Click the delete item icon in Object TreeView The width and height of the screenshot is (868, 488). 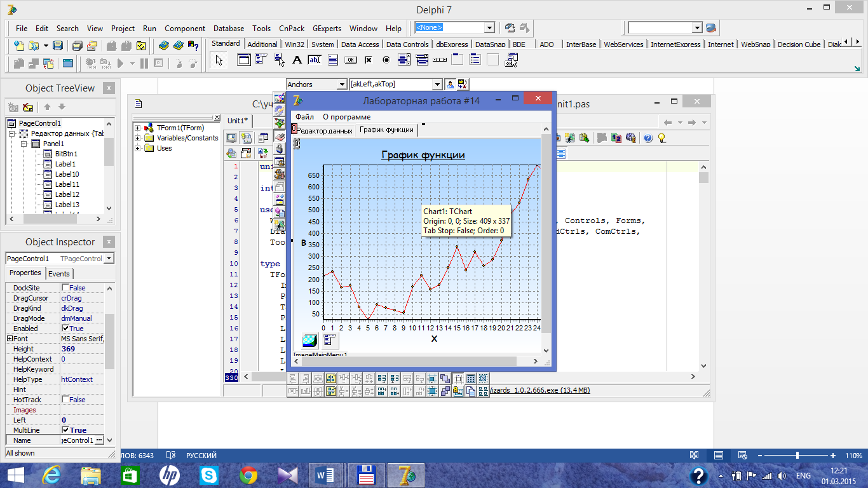[x=27, y=107]
